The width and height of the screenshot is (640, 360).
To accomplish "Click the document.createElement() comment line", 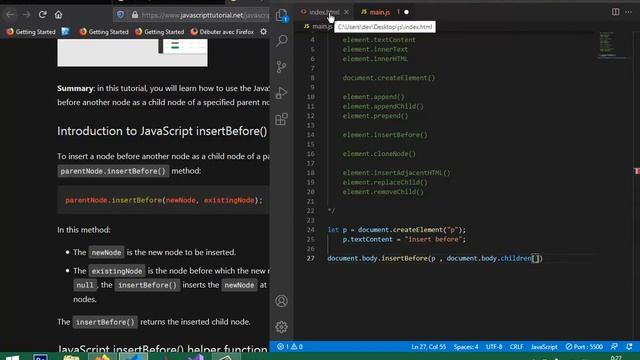I will [x=389, y=78].
